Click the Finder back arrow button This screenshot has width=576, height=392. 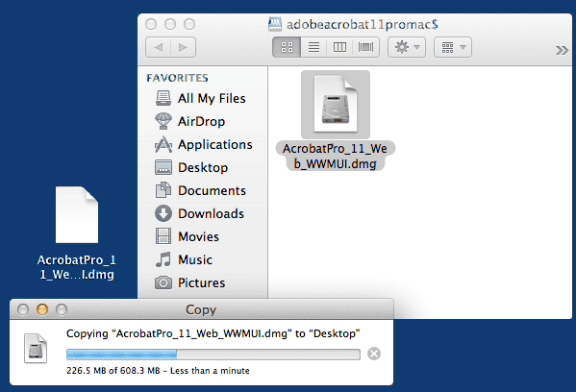coord(159,47)
